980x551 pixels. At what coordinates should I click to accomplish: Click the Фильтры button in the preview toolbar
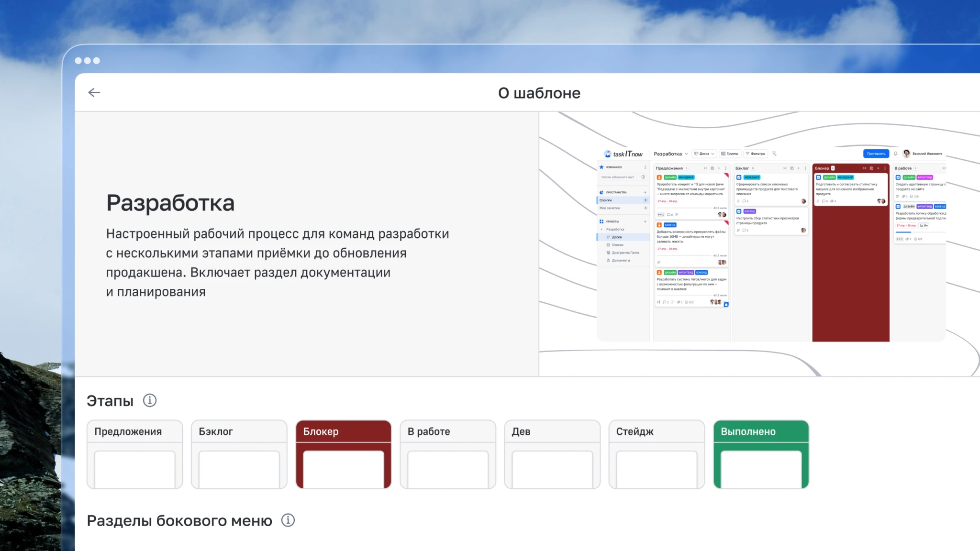tap(756, 154)
